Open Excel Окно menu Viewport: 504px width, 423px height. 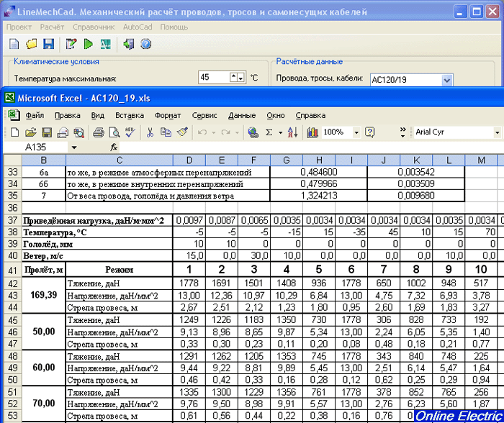tap(276, 115)
